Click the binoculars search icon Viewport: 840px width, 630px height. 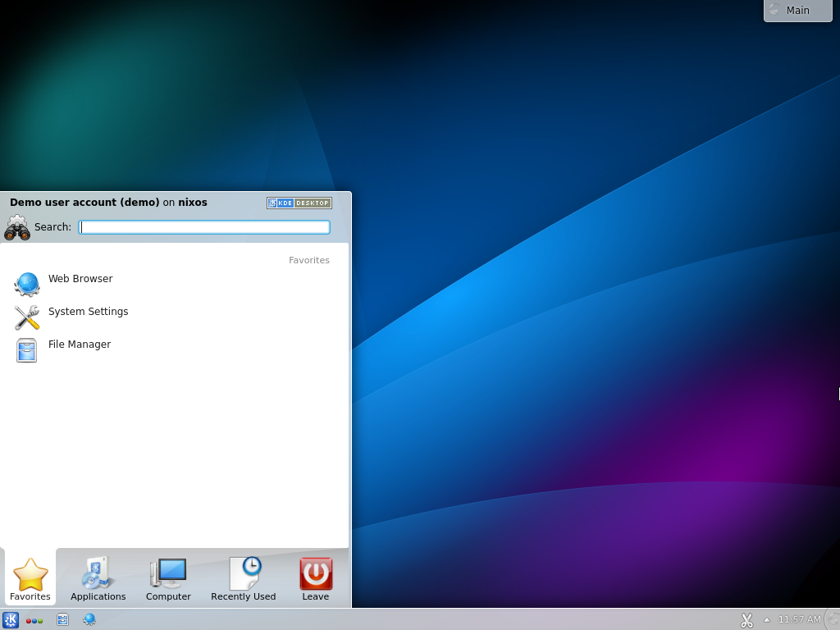[x=17, y=228]
